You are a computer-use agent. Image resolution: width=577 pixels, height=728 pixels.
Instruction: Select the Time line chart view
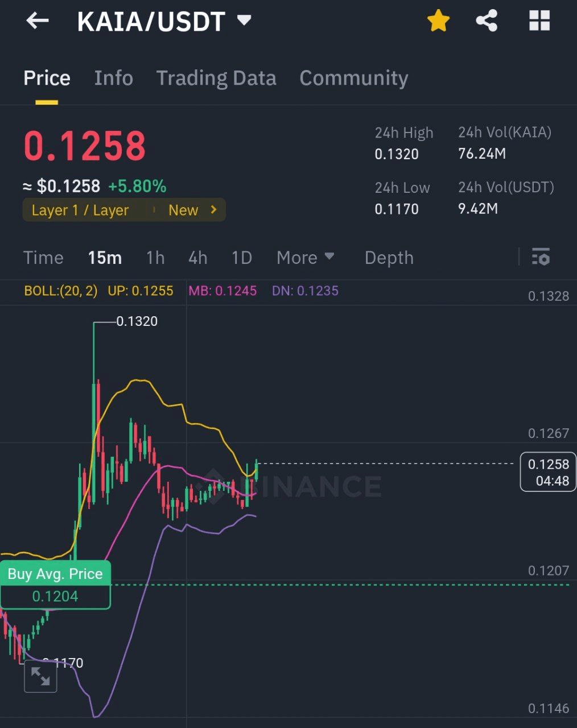pos(43,258)
